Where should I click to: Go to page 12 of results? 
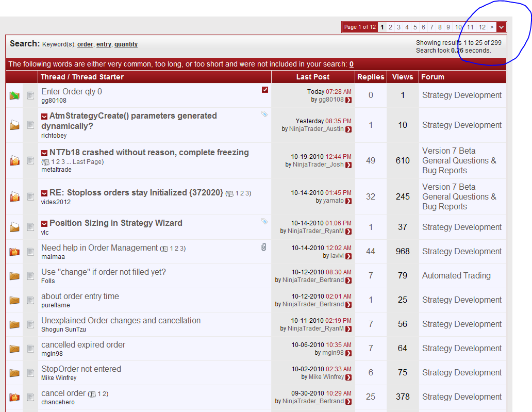click(x=482, y=27)
